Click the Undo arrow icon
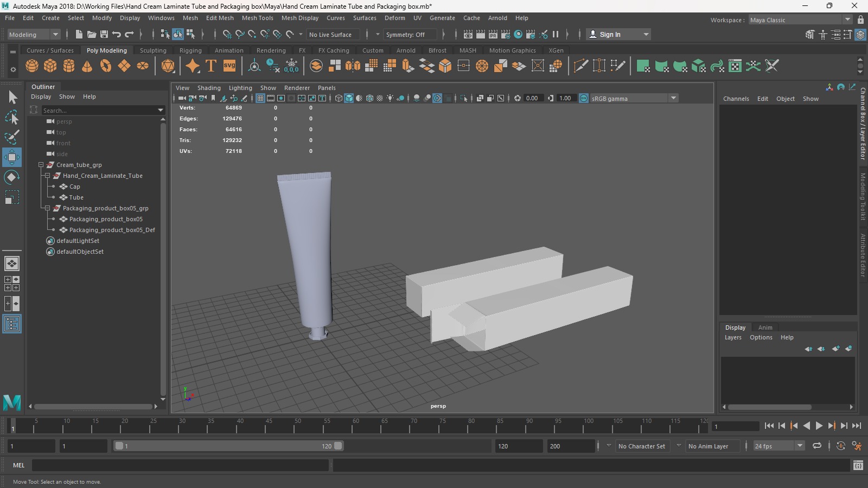Viewport: 868px width, 488px height. click(117, 34)
